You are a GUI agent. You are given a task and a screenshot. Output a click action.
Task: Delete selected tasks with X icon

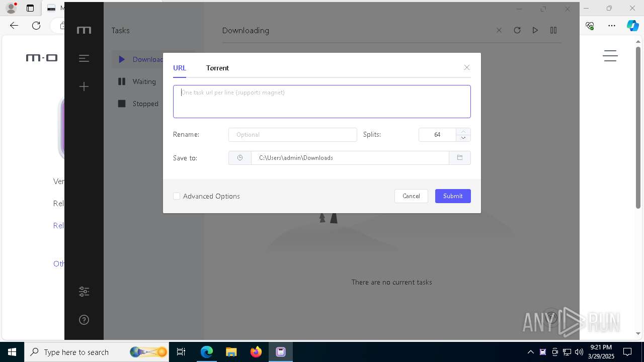499,30
